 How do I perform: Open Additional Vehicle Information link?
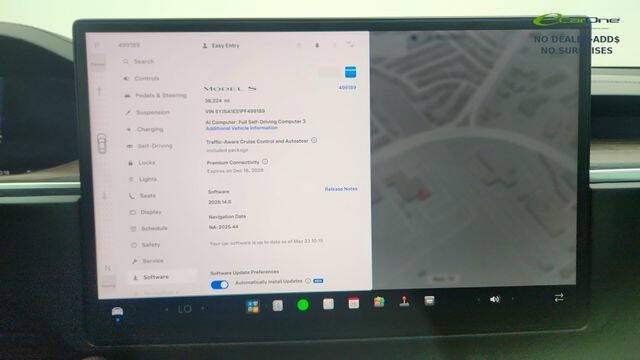(x=242, y=128)
